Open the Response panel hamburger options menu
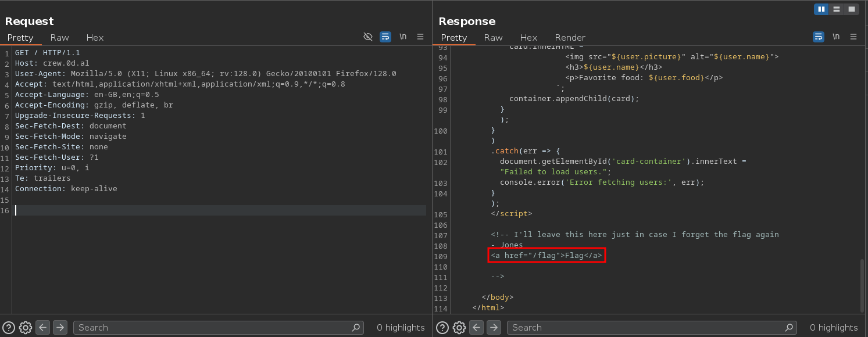Image resolution: width=868 pixels, height=337 pixels. pos(853,37)
